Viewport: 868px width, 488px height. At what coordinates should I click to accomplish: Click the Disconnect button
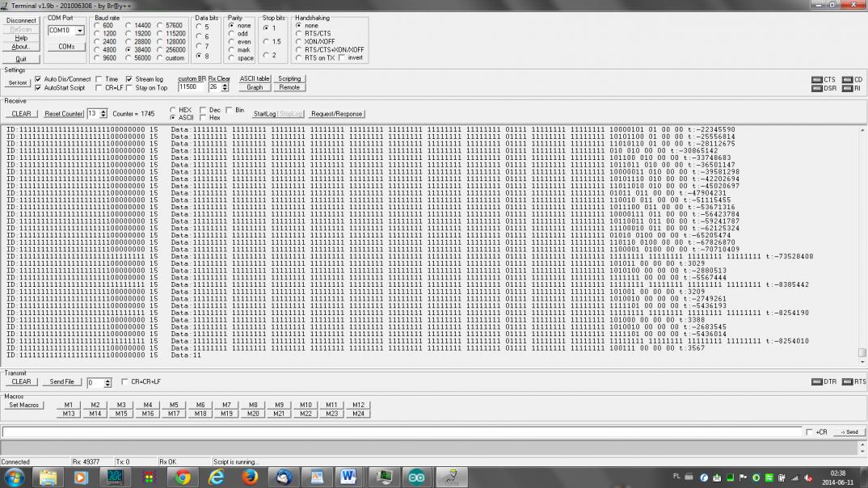click(21, 20)
